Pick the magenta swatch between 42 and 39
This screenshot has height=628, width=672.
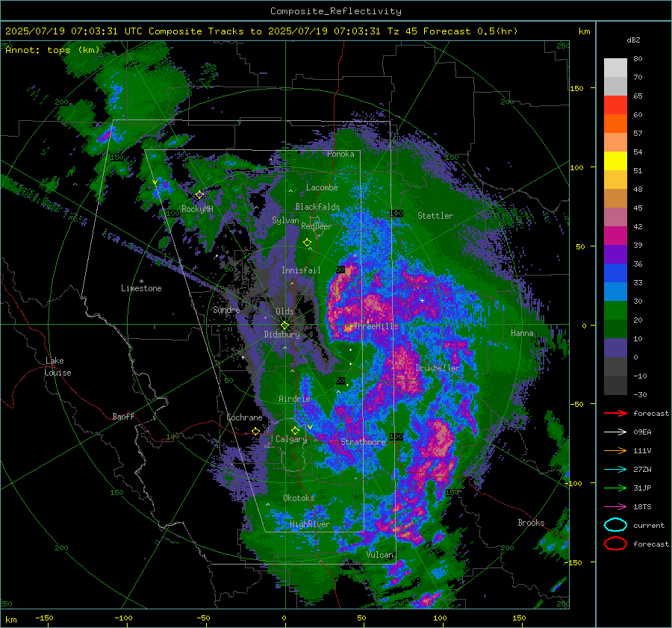coord(615,236)
